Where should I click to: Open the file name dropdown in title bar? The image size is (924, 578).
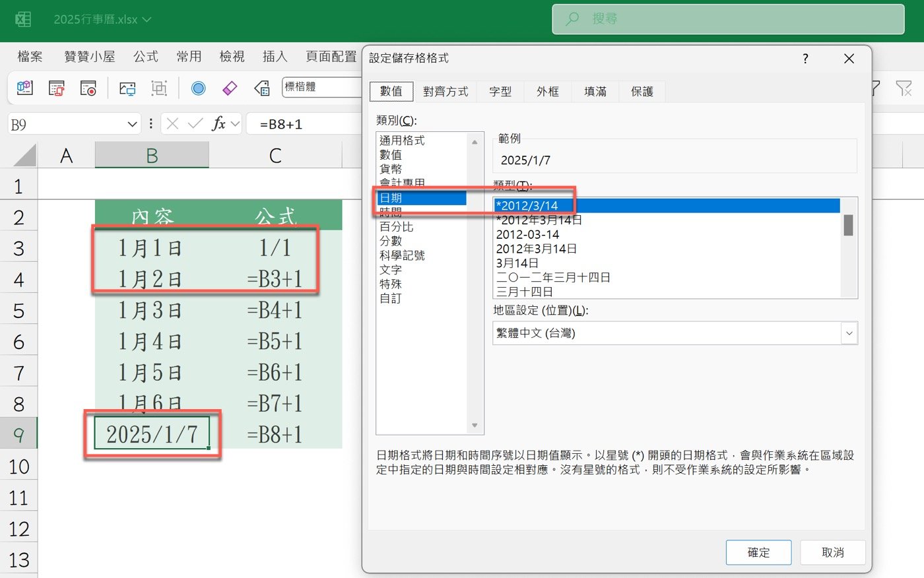(147, 20)
